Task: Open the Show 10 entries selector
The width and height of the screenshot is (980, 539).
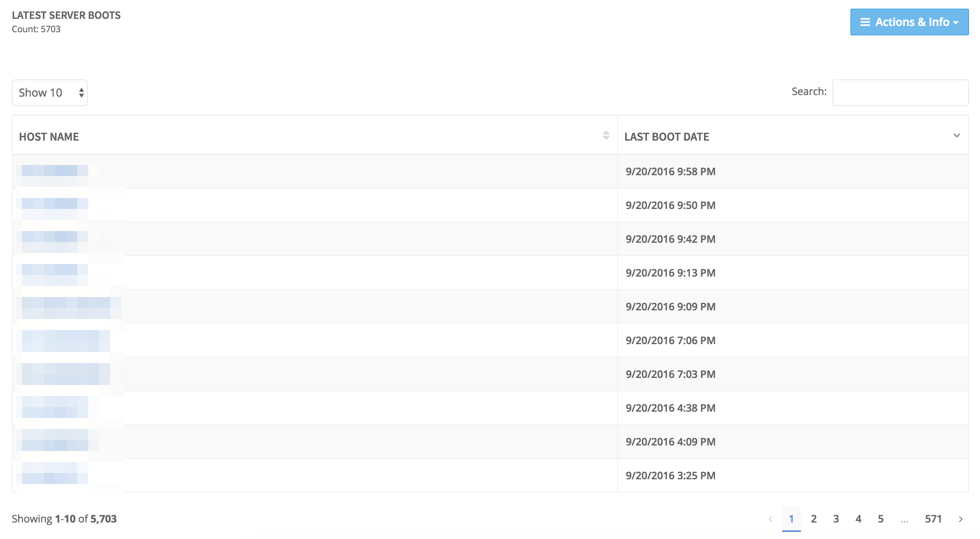Action: pyautogui.click(x=50, y=93)
